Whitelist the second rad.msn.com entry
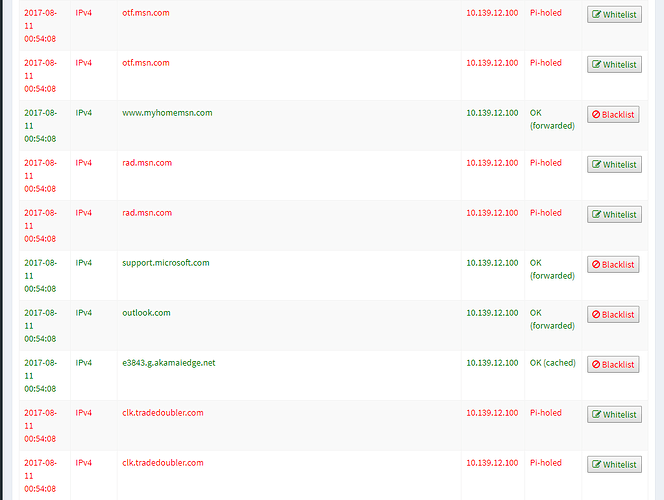This screenshot has width=664, height=500. pyautogui.click(x=613, y=215)
